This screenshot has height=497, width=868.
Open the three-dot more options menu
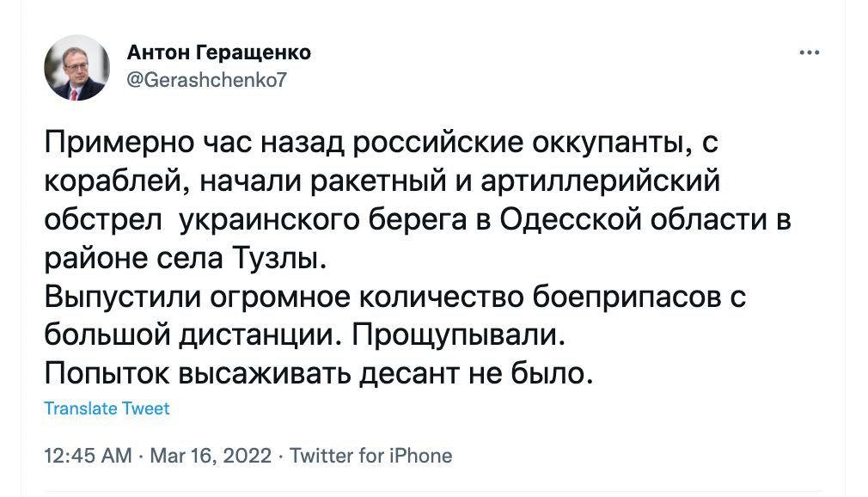[810, 52]
